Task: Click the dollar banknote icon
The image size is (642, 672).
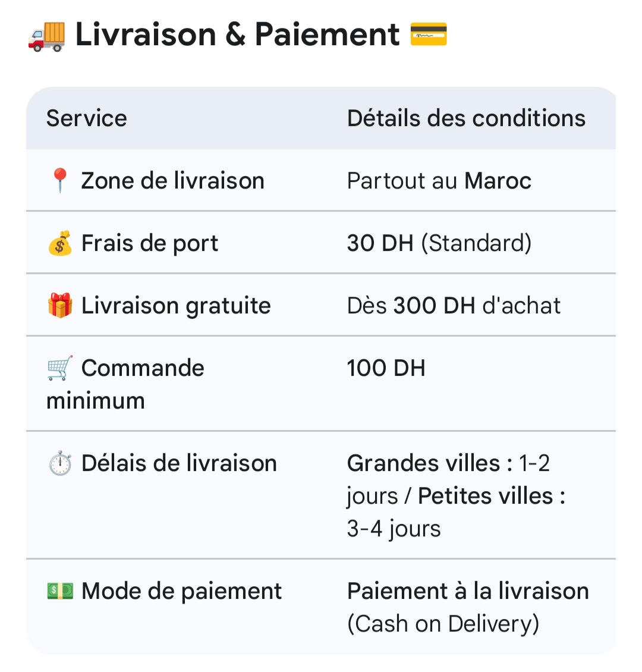Action: tap(59, 591)
